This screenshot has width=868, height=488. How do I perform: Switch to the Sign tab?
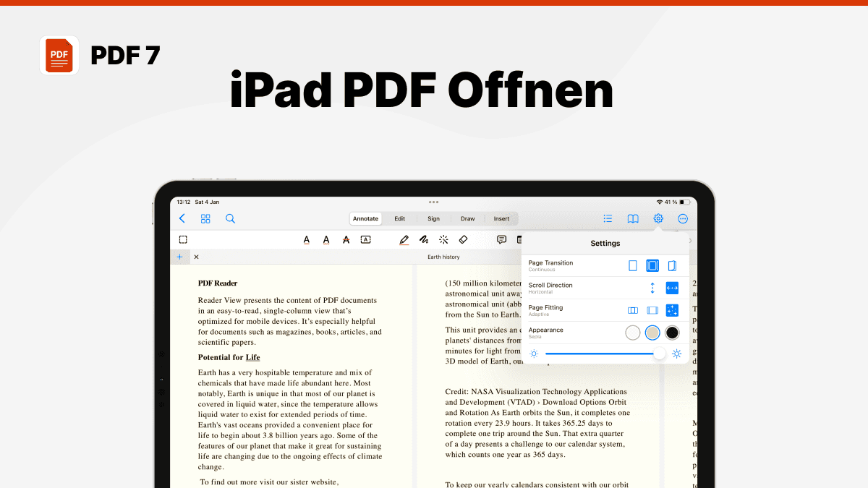click(x=433, y=218)
